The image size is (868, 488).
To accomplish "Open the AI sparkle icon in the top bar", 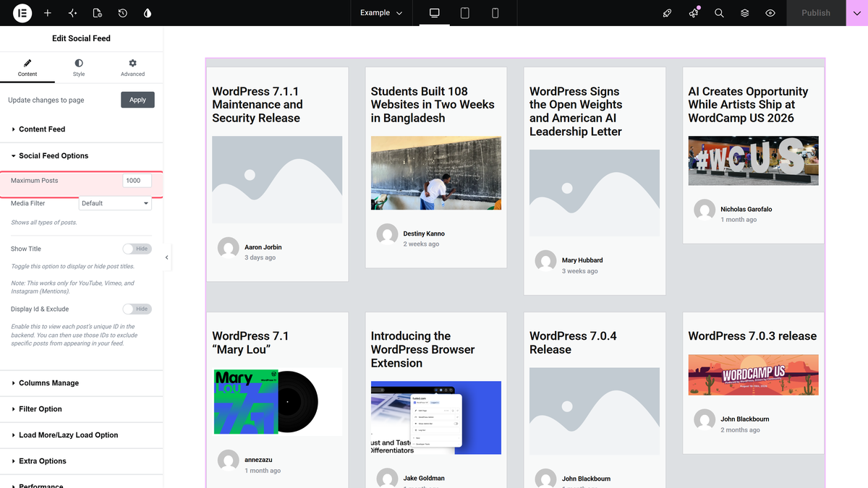I will coord(72,13).
